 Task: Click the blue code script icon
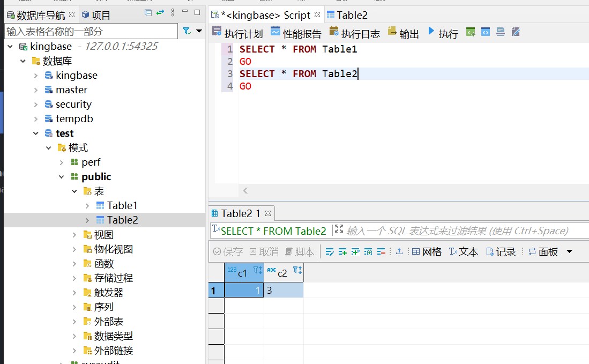[x=486, y=32]
